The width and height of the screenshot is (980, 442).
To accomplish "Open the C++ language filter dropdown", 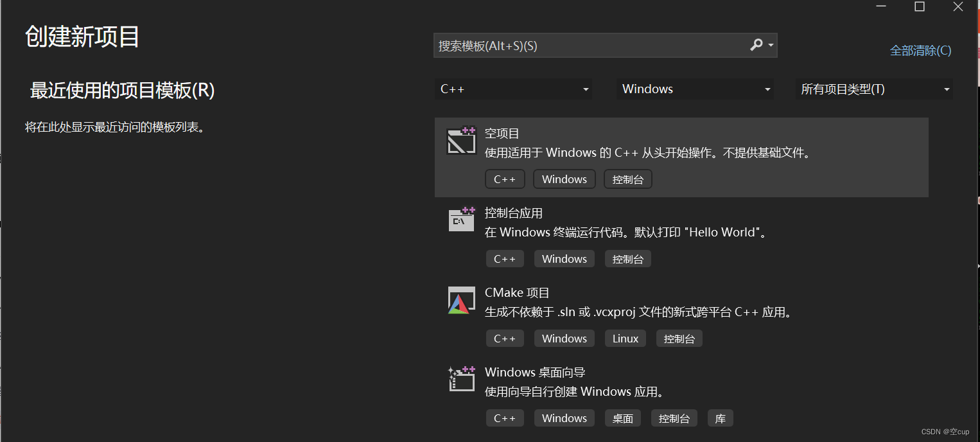I will click(513, 89).
